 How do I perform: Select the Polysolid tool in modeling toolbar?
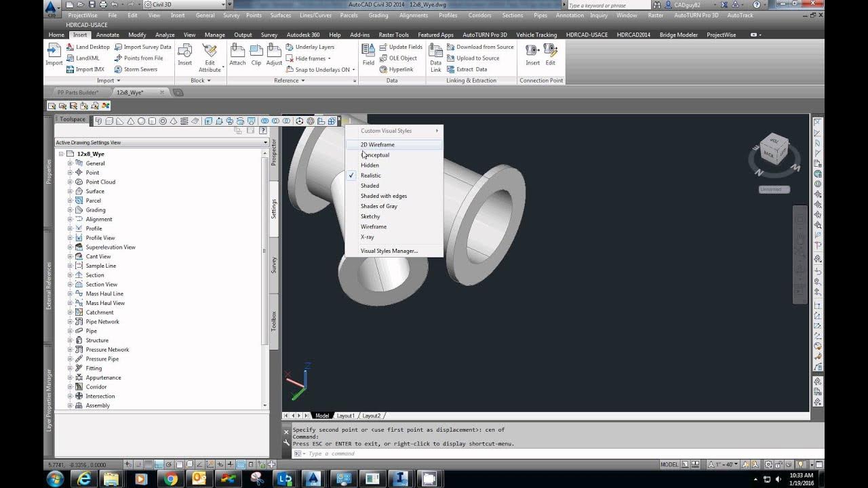point(98,121)
